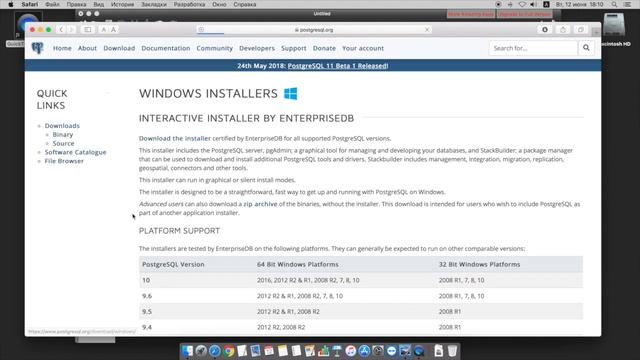This screenshot has width=640, height=360.
Task: Open Notification Center from menu bar
Action: click(628, 4)
